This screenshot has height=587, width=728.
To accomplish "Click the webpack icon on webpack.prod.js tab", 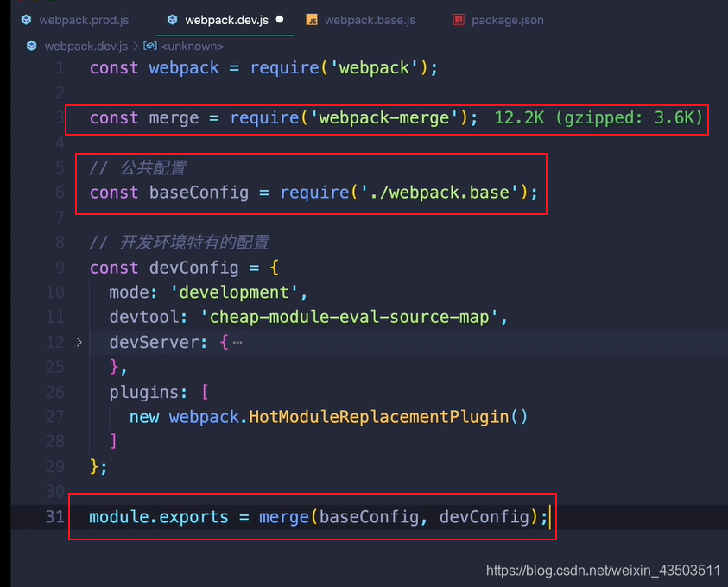I will tap(27, 20).
